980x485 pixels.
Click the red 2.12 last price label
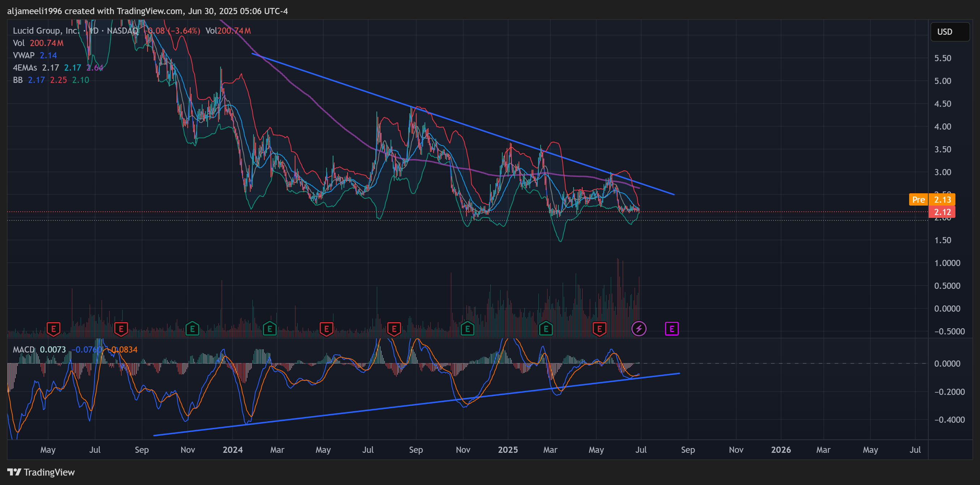tap(942, 212)
